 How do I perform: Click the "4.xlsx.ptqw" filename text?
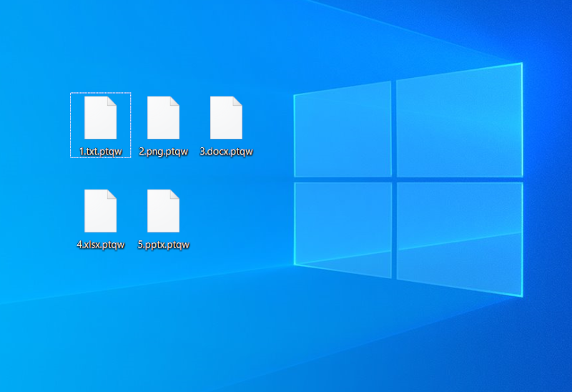[x=101, y=245]
